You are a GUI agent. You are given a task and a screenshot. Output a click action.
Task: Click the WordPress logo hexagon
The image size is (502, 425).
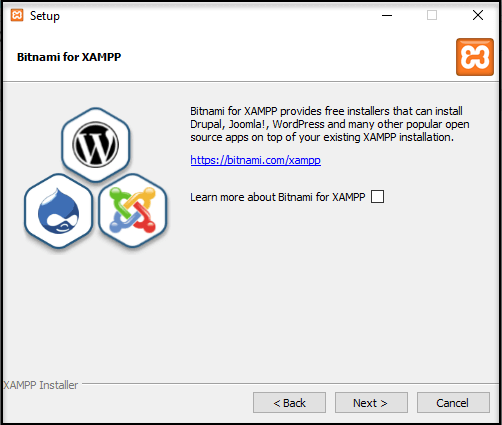pos(96,145)
